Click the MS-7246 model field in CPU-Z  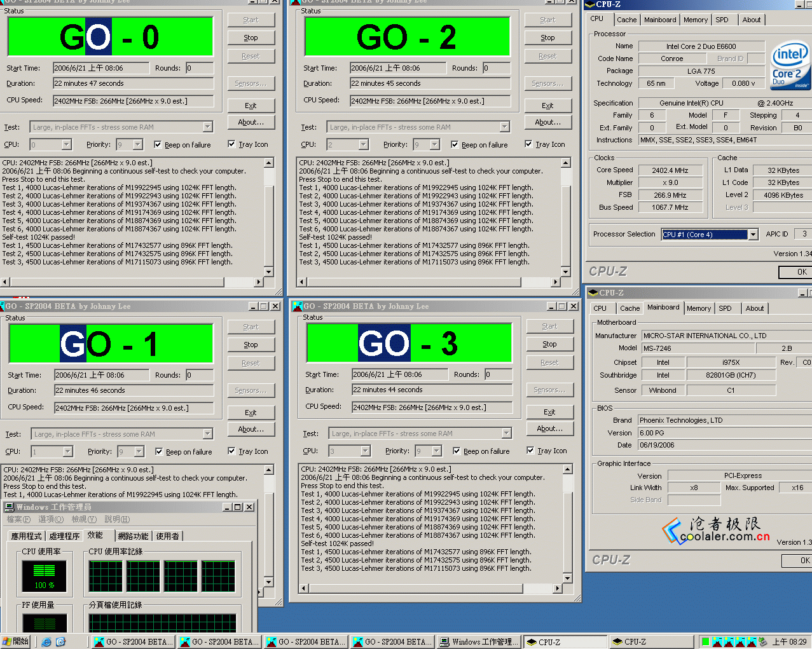(698, 348)
